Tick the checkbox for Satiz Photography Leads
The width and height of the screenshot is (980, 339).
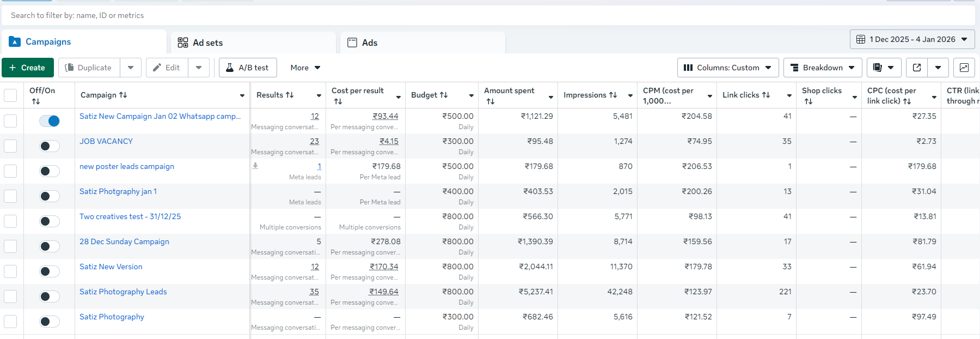click(x=10, y=296)
